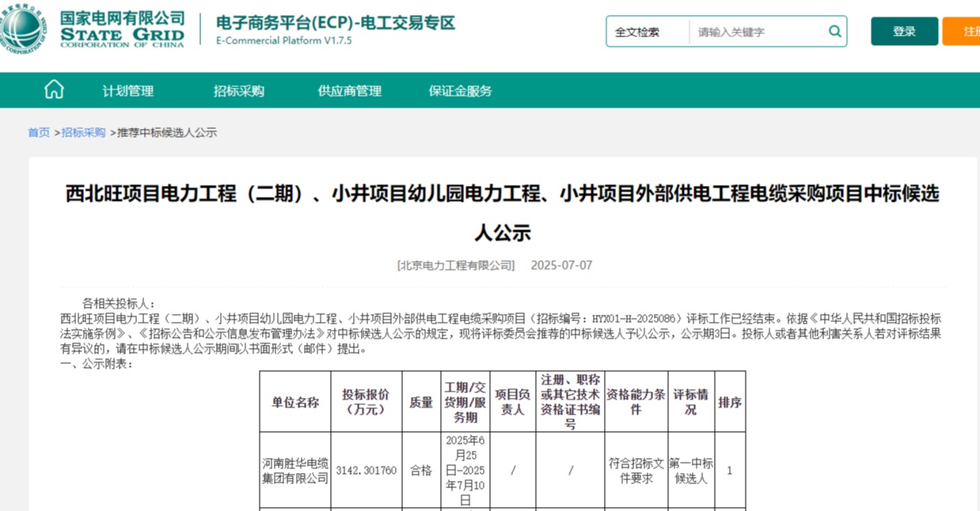Screen dimensions: 980x511
Task: Click 推荐中标候选人公示 breadcrumb text
Action: click(x=167, y=133)
